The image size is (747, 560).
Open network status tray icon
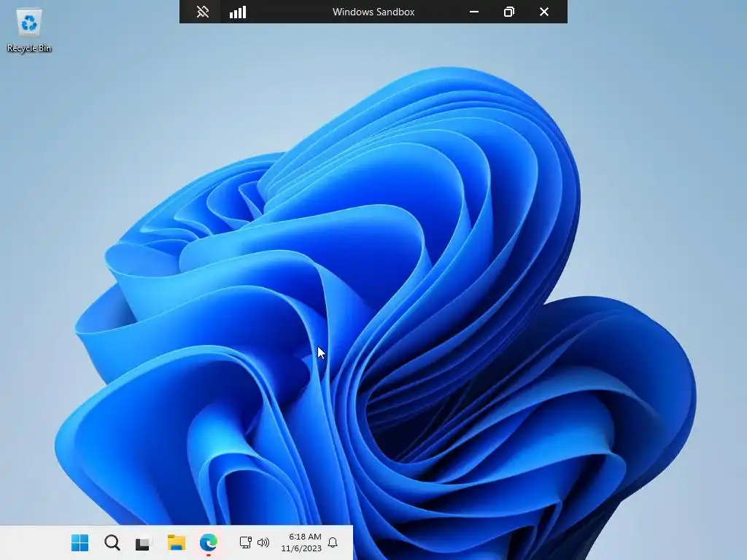(245, 542)
